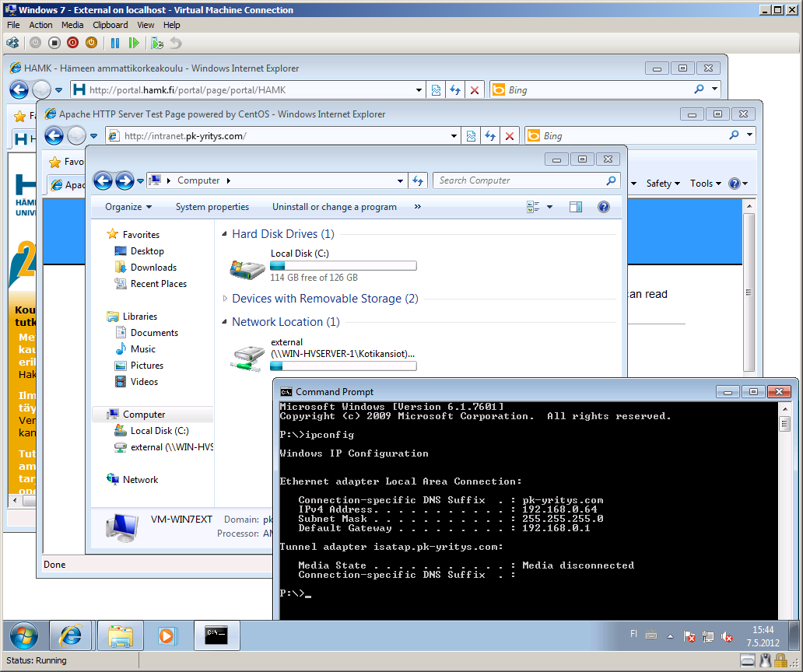Screen dimensions: 803x672
Task: Collapse the Network Location group
Action: 224,322
